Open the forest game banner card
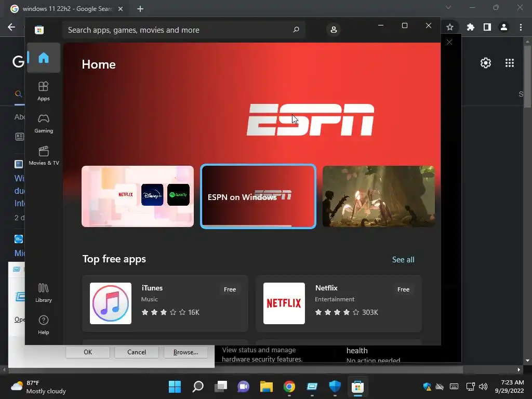 coord(379,196)
